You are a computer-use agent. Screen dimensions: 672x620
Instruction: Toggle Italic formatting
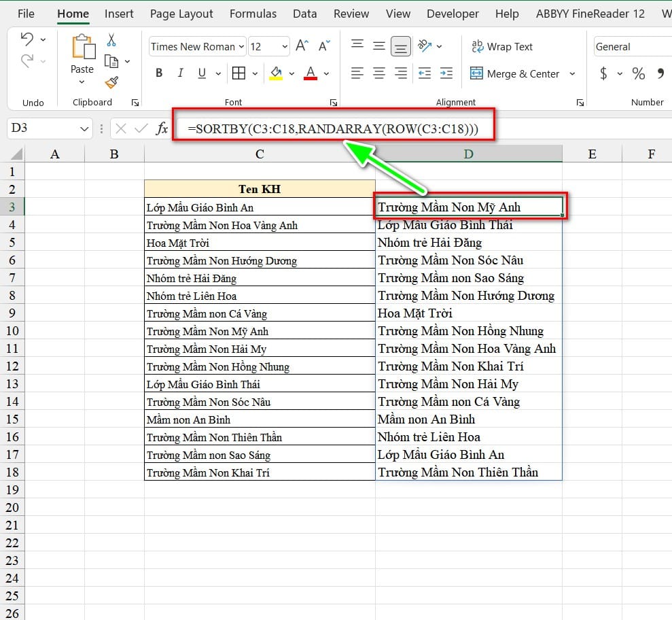click(181, 73)
